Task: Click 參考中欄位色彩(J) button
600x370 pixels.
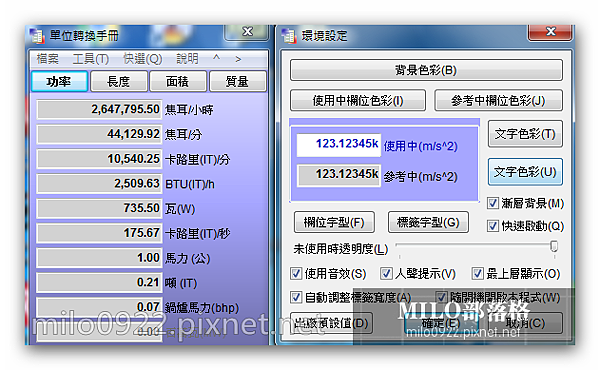Action: (498, 101)
